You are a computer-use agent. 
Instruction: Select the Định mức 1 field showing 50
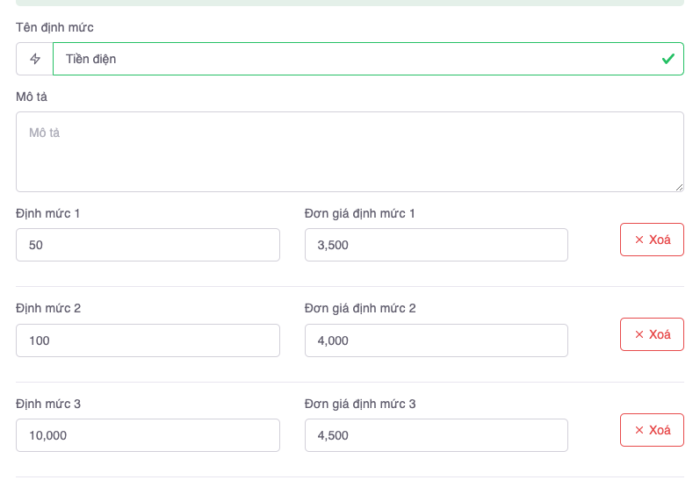[148, 245]
